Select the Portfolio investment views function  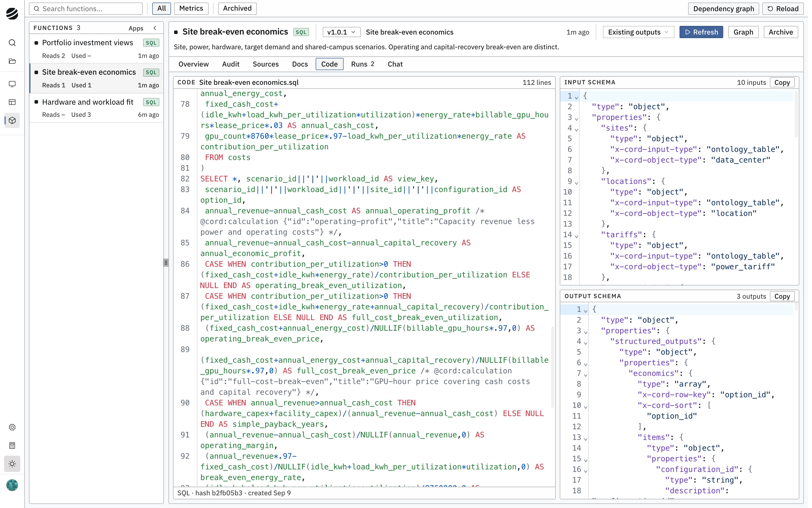click(97, 48)
